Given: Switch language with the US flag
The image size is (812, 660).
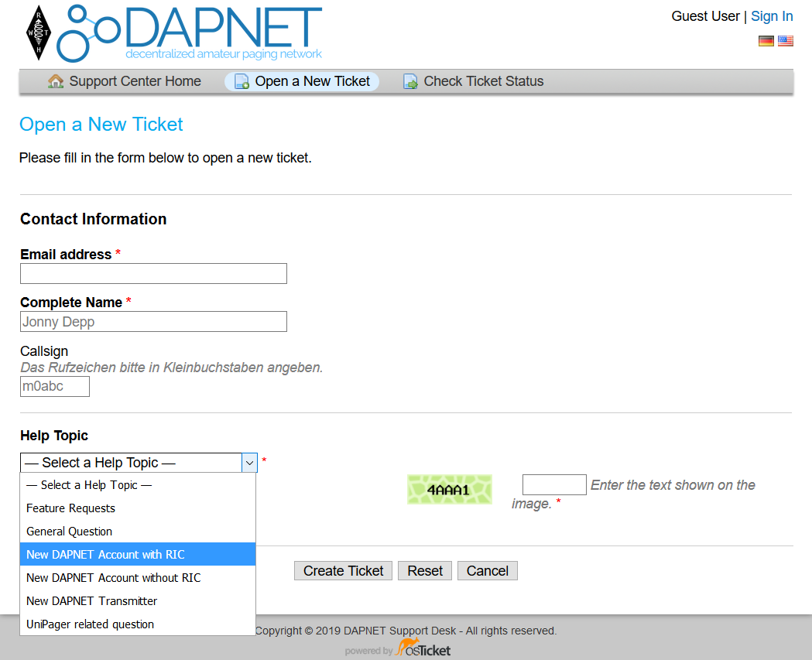Looking at the screenshot, I should [x=785, y=41].
